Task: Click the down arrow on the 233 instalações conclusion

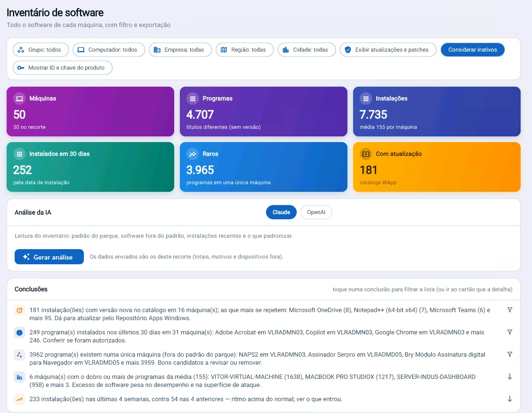Action: pos(510,399)
